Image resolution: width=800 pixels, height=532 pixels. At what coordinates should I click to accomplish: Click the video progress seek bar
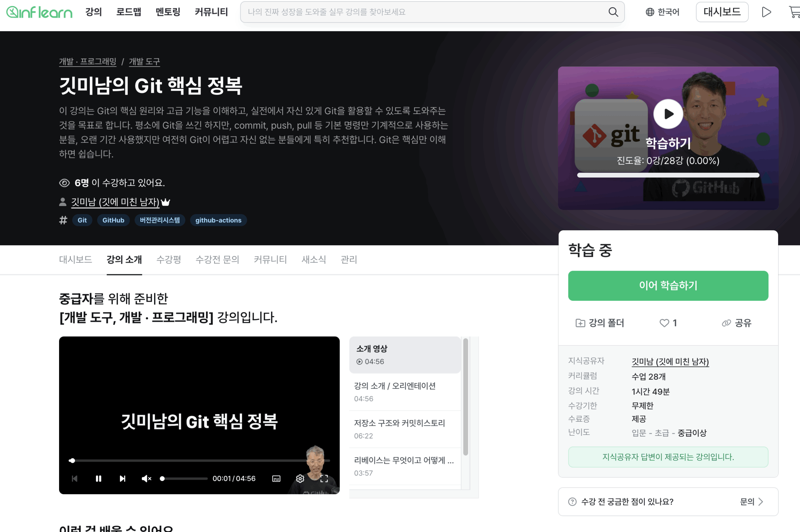(199, 461)
